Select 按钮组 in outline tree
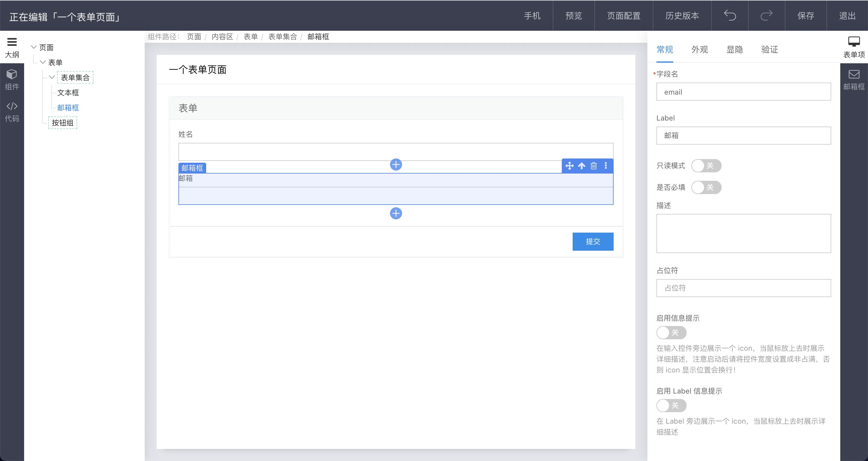The width and height of the screenshot is (868, 461). coord(63,123)
